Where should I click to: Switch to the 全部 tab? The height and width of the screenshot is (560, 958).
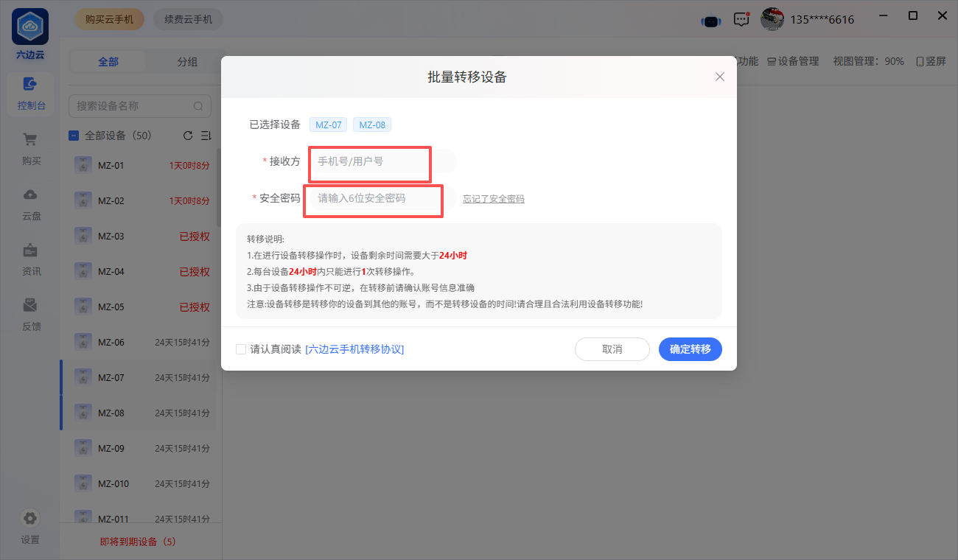click(108, 62)
